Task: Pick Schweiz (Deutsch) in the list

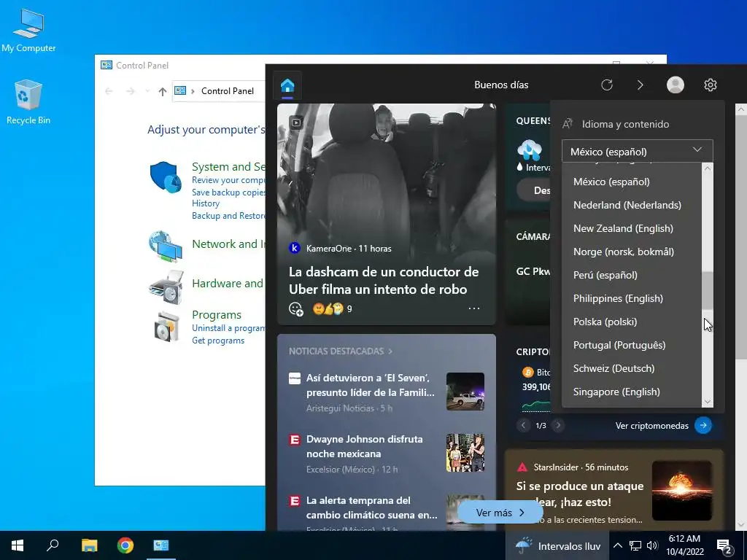Action: click(x=631, y=368)
